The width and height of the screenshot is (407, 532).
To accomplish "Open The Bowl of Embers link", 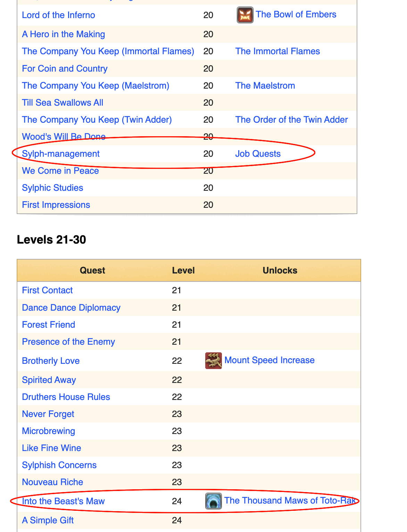I will click(x=296, y=14).
